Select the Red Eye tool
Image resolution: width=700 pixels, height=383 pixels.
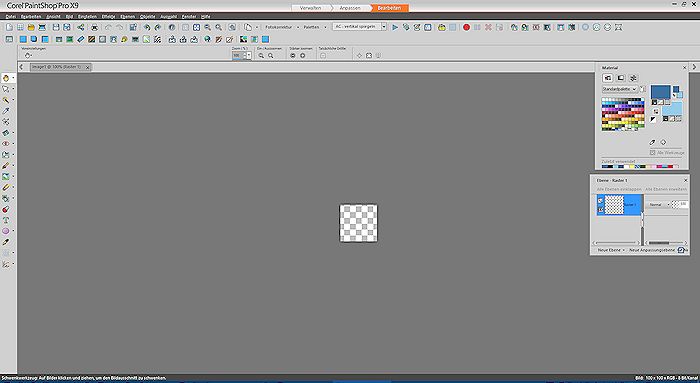pyautogui.click(x=6, y=144)
